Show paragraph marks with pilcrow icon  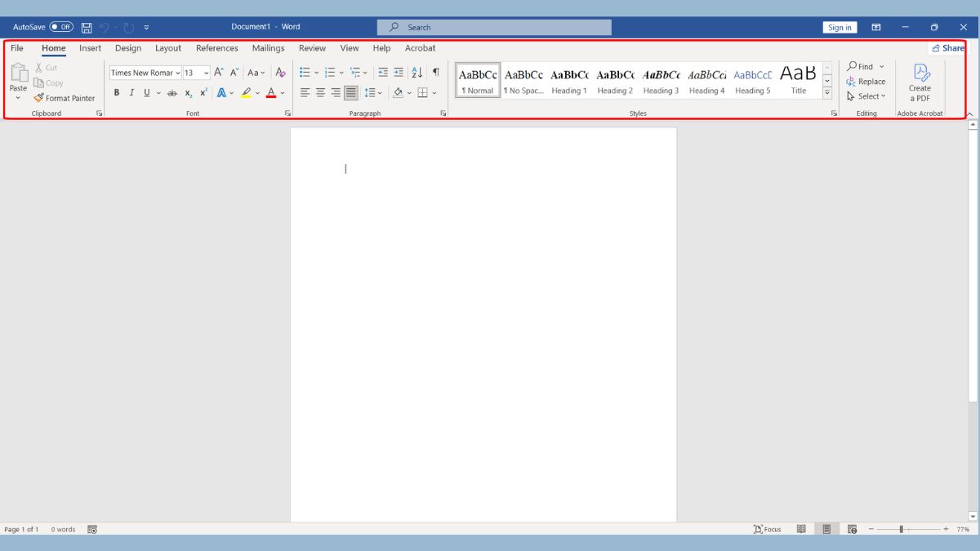tap(436, 73)
